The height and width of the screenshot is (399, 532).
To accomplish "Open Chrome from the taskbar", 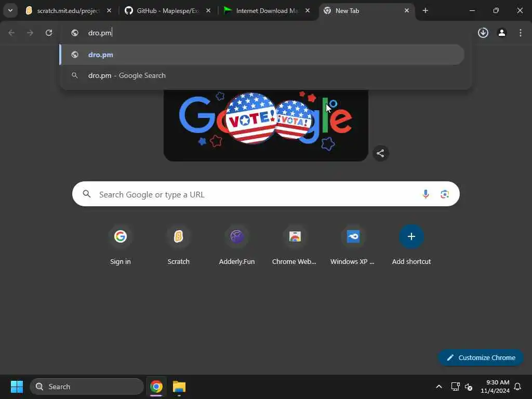I will pyautogui.click(x=156, y=387).
